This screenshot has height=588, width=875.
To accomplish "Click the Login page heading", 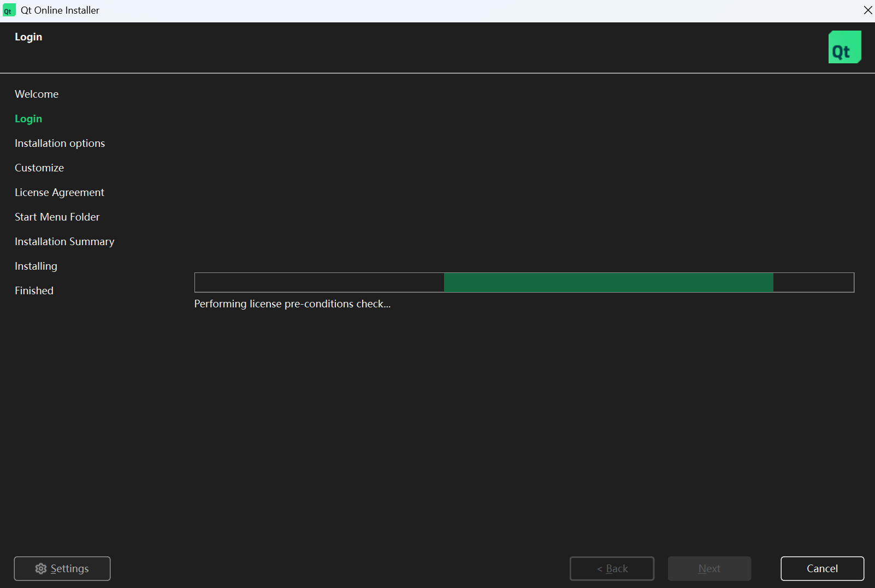I will click(28, 37).
